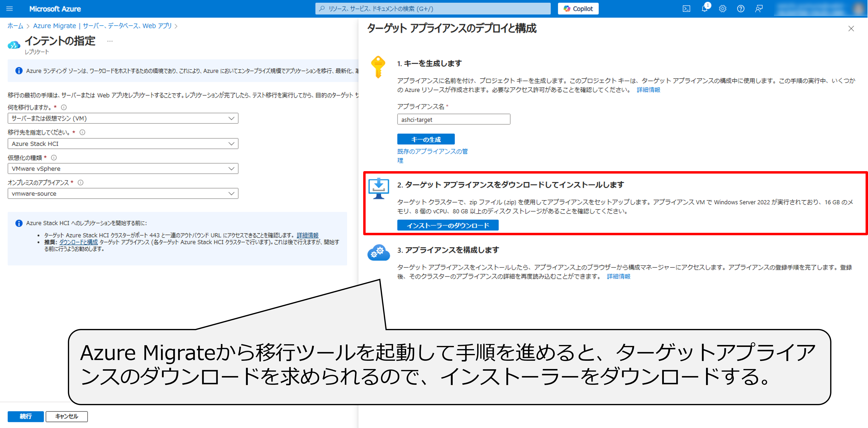Open the Azure portal hamburger menu
This screenshot has width=868, height=428.
tap(9, 9)
